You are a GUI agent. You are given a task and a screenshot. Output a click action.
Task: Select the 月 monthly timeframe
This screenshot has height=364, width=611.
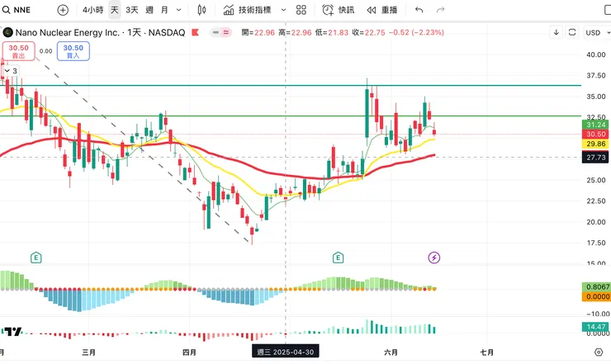[165, 10]
